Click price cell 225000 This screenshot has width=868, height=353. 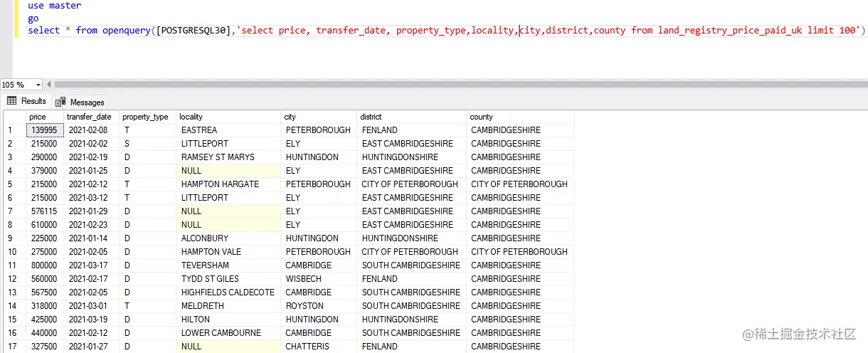click(45, 238)
